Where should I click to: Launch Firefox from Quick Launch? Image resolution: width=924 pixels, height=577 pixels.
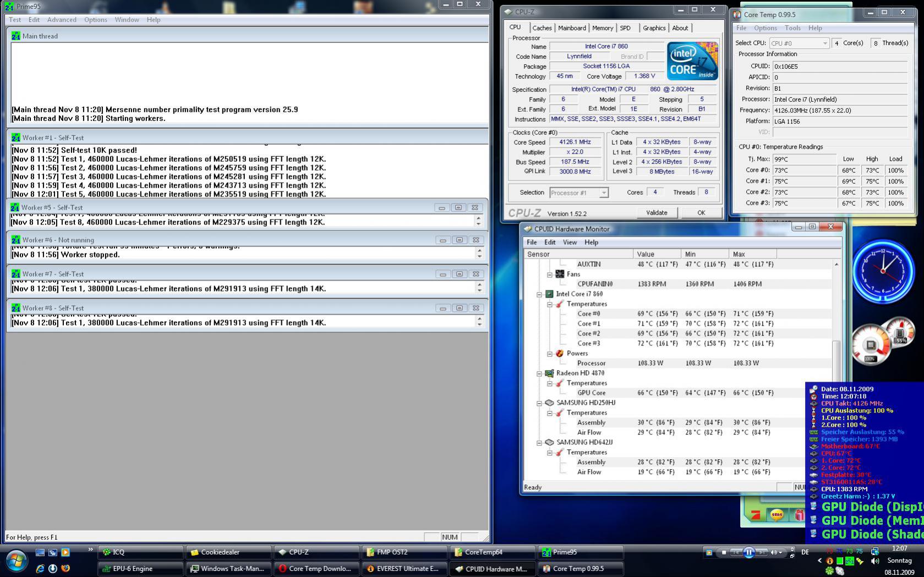(x=65, y=569)
